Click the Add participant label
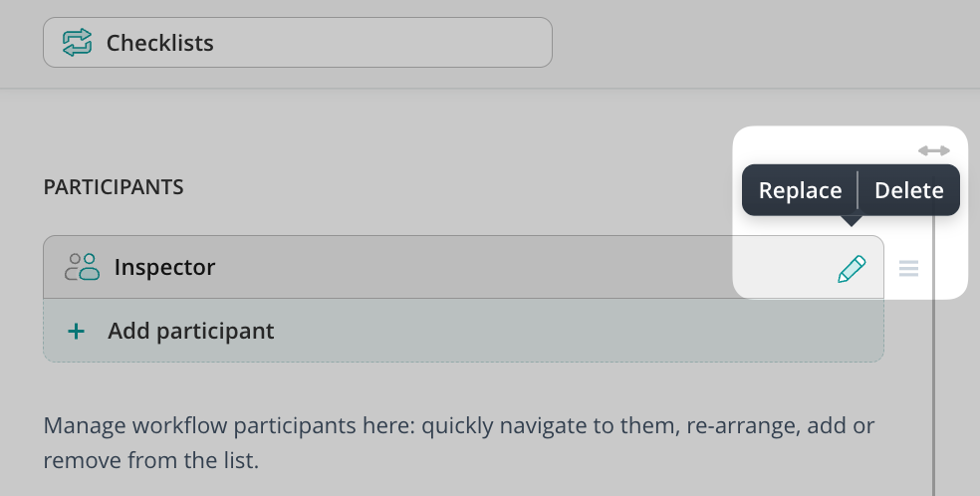This screenshot has height=496, width=980. pos(190,331)
